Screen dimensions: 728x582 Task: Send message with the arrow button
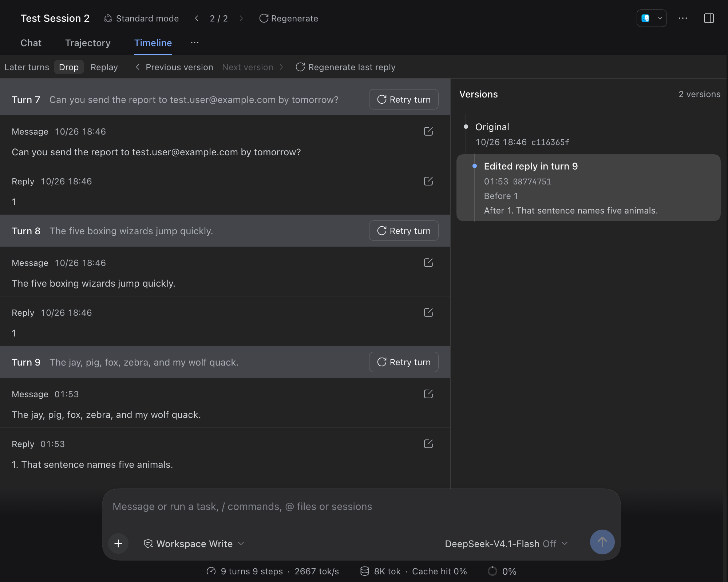point(602,542)
